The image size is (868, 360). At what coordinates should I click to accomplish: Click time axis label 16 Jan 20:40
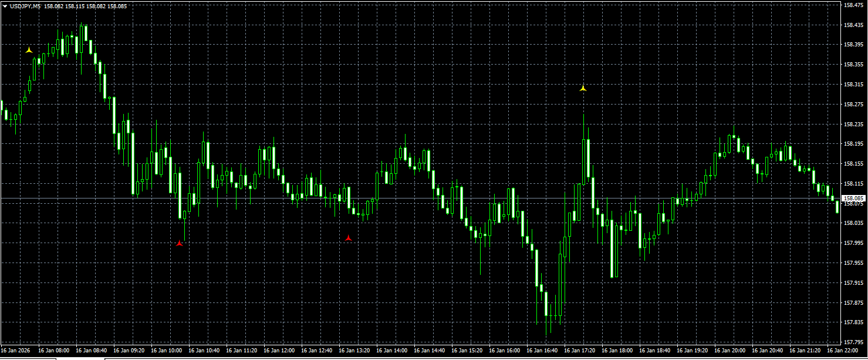(x=767, y=351)
